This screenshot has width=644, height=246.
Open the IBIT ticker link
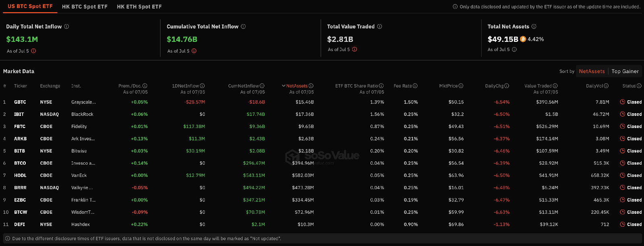tap(19, 114)
